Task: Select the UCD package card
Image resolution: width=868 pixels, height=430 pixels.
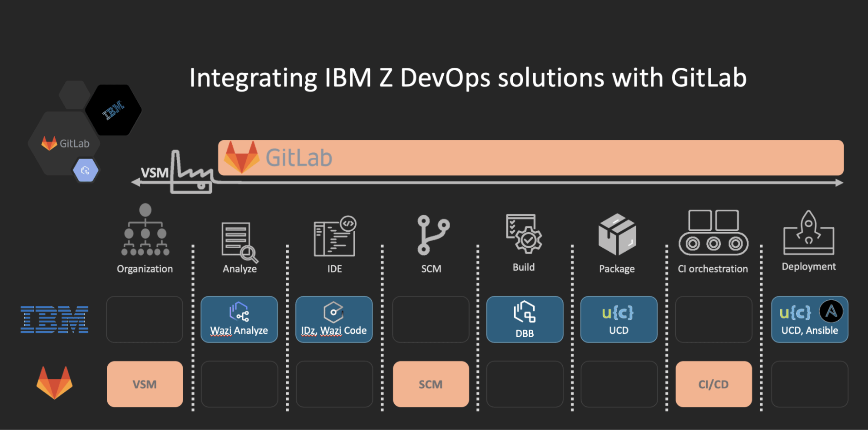Action: (619, 319)
